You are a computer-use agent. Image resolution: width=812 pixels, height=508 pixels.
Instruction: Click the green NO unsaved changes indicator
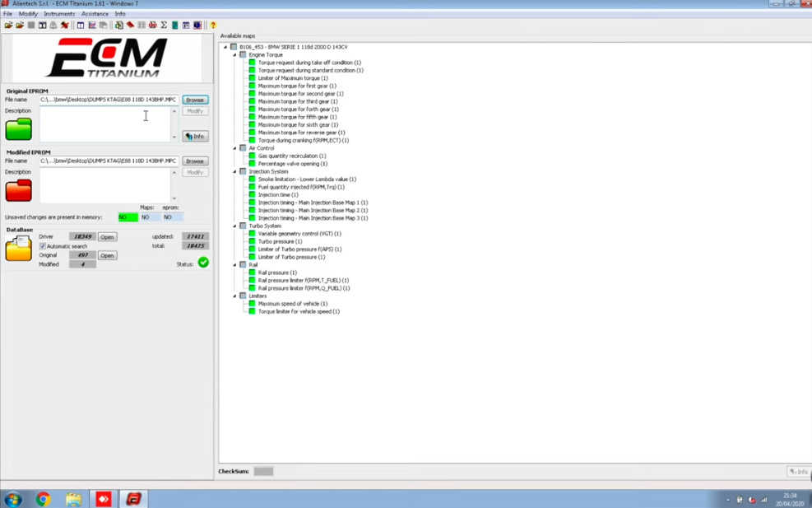[x=128, y=217]
